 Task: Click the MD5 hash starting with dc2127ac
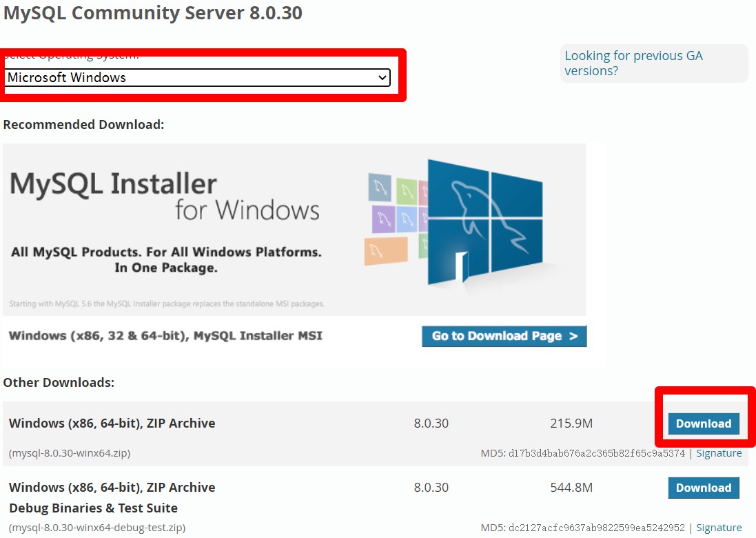click(x=597, y=528)
